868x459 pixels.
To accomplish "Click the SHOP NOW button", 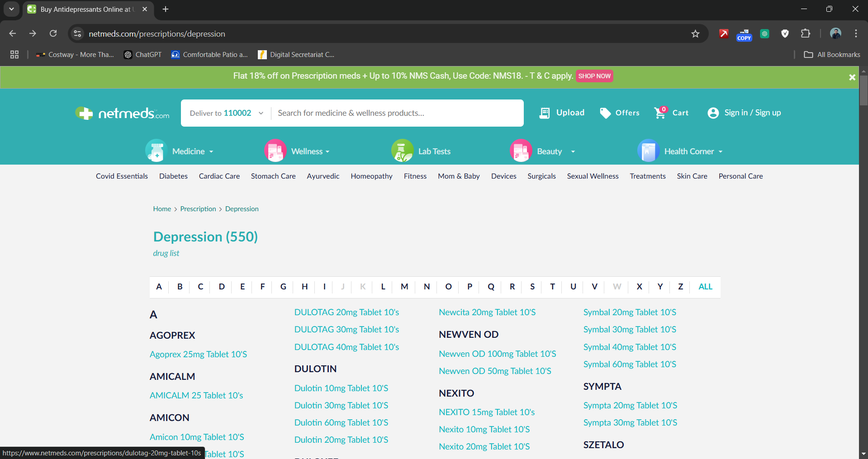I will tap(594, 76).
